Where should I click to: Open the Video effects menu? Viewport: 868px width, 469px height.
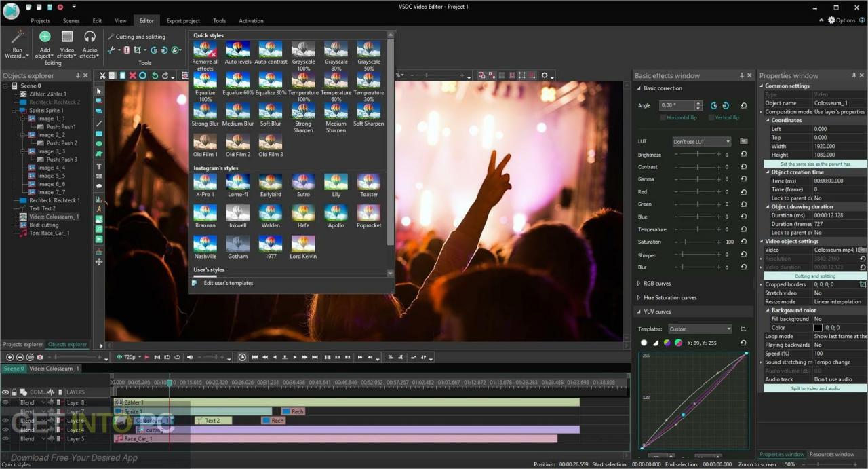pos(67,44)
